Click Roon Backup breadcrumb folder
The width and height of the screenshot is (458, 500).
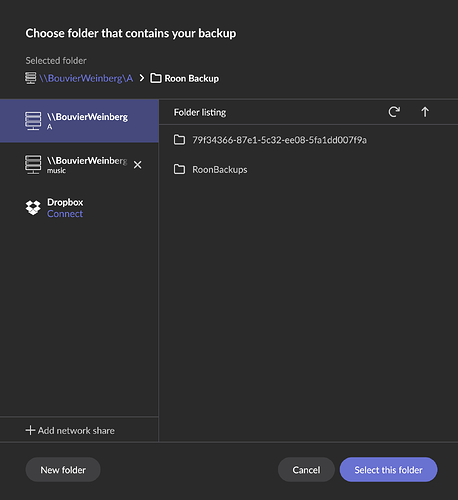[x=184, y=78]
